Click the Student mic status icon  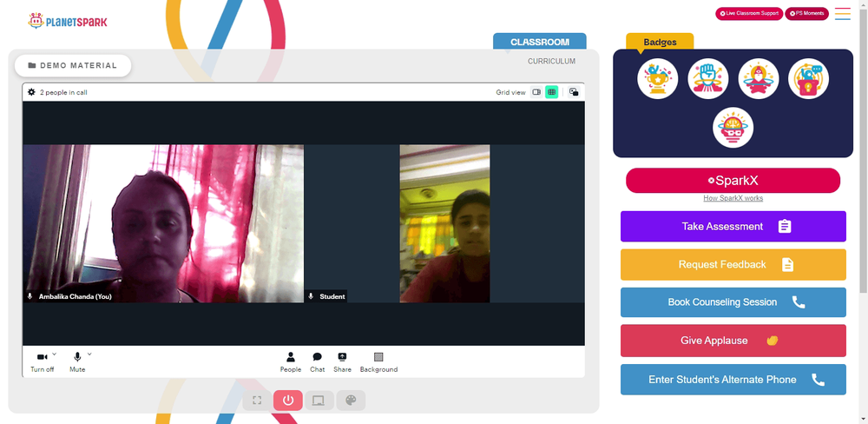(x=311, y=296)
